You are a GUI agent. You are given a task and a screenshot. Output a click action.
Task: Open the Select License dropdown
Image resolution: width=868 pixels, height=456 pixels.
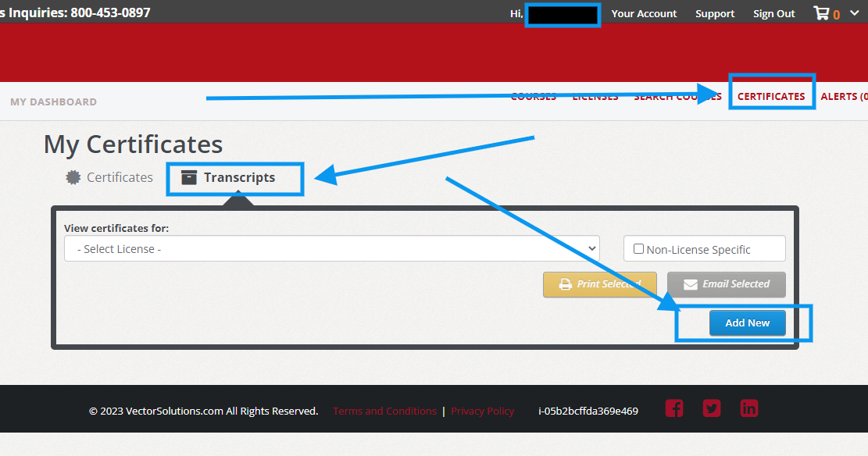point(331,248)
